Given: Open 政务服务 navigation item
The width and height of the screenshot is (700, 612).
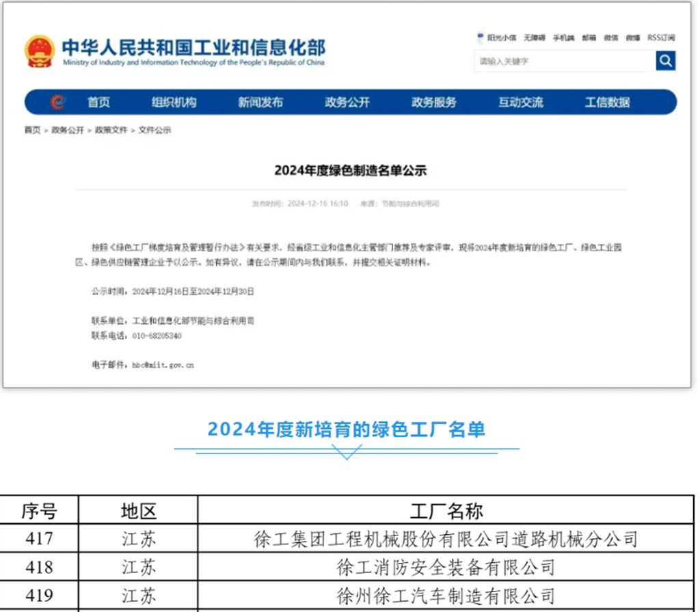Looking at the screenshot, I should point(434,102).
